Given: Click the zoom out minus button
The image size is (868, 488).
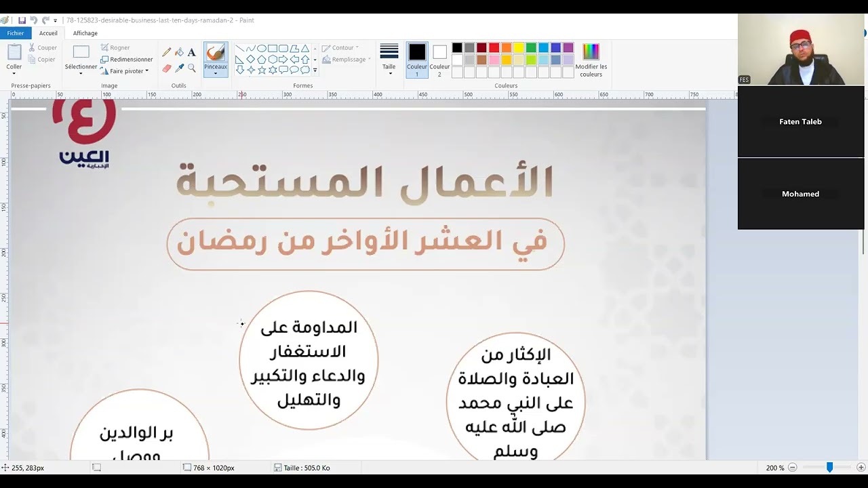Looking at the screenshot, I should (792, 468).
